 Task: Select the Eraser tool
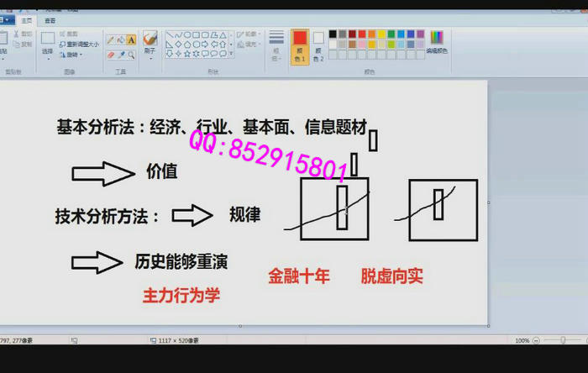[110, 54]
